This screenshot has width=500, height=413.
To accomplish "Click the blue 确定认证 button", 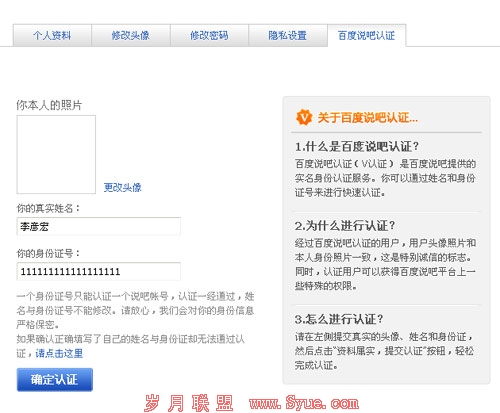I will [55, 380].
